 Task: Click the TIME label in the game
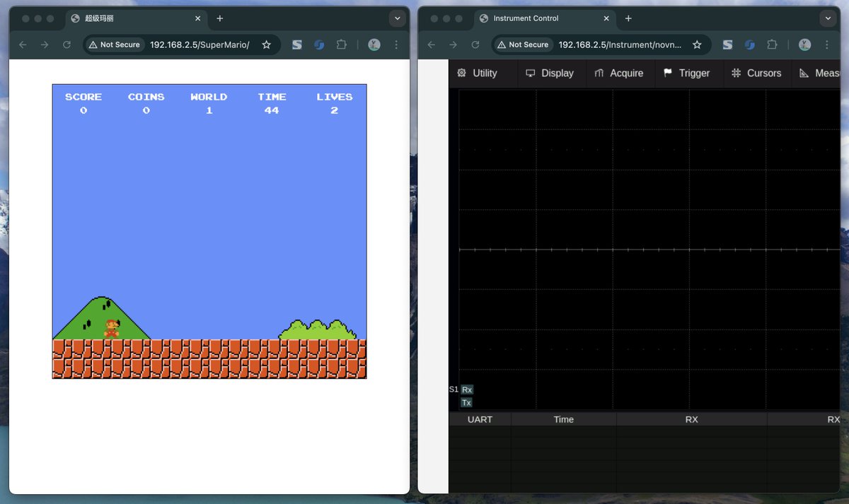272,97
